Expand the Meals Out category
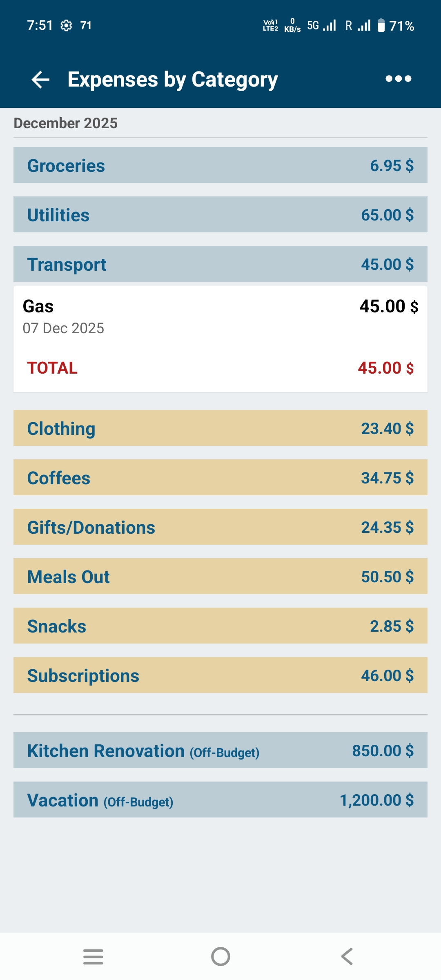This screenshot has height=980, width=441. coord(220,576)
